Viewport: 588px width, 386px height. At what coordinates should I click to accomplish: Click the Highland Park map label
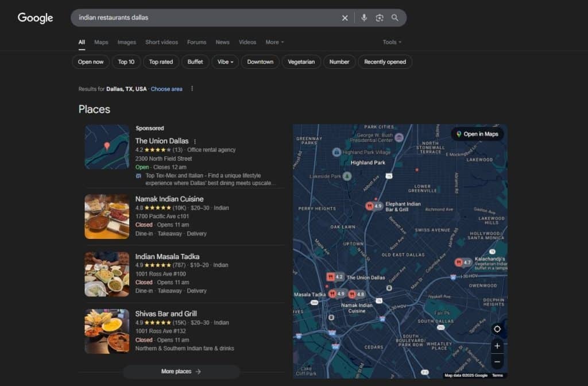[x=368, y=163]
